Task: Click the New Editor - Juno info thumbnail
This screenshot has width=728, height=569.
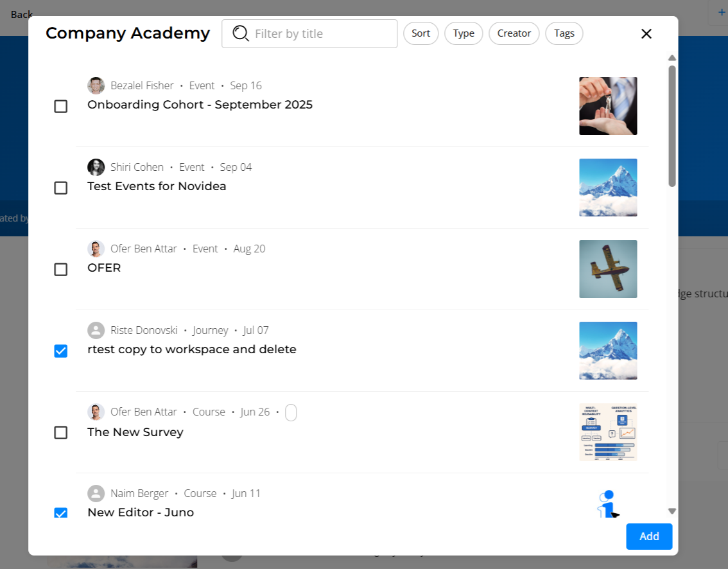Action: tap(607, 504)
